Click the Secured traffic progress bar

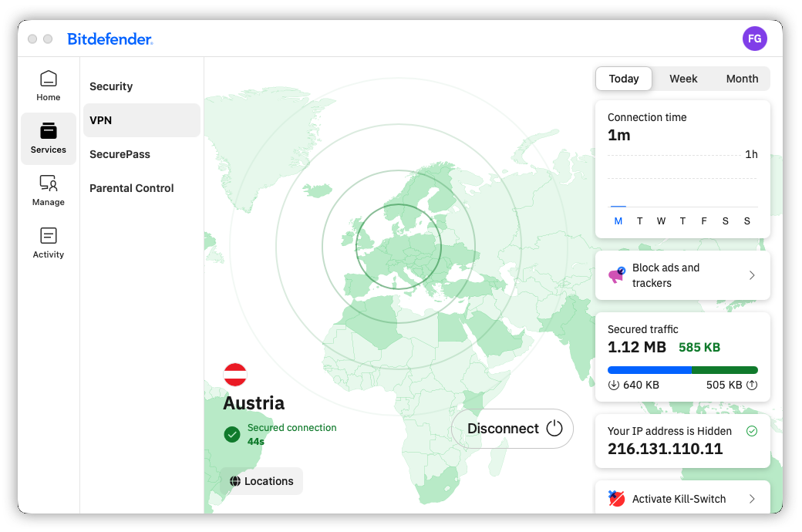[682, 370]
